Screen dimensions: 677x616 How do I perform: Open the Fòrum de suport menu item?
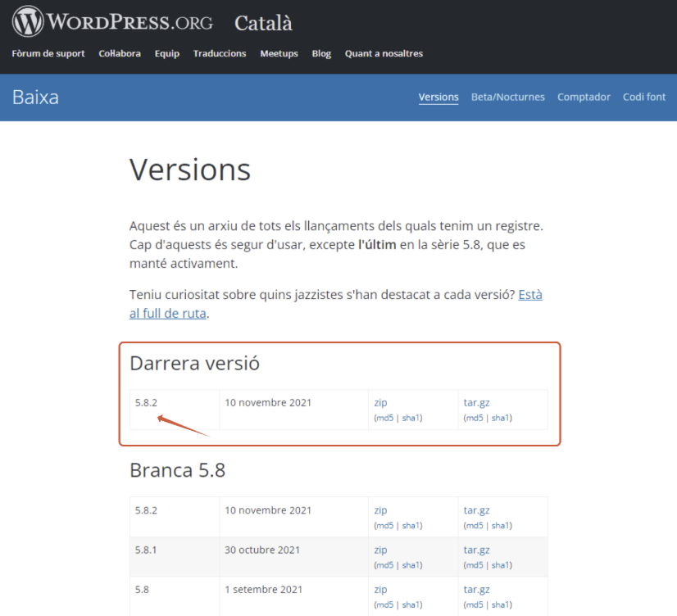(48, 53)
